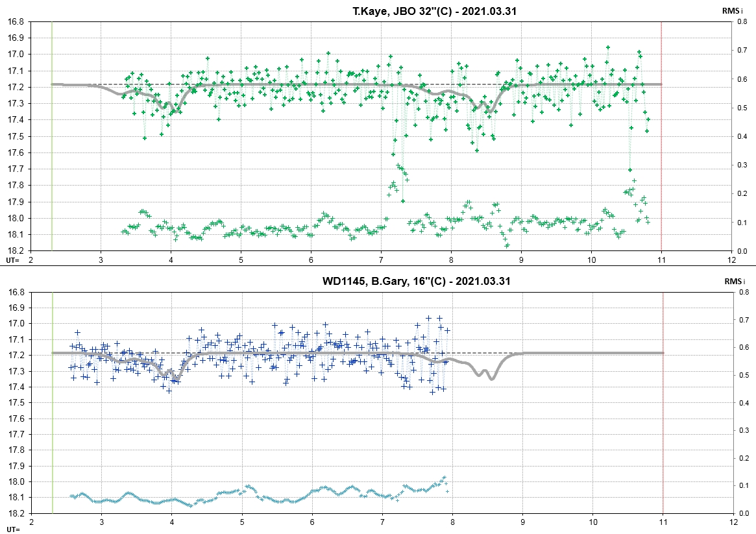Image resolution: width=756 pixels, height=534 pixels.
Task: Pick magnitude tick 17.2 on the T.Kaye chart
Action: point(16,87)
